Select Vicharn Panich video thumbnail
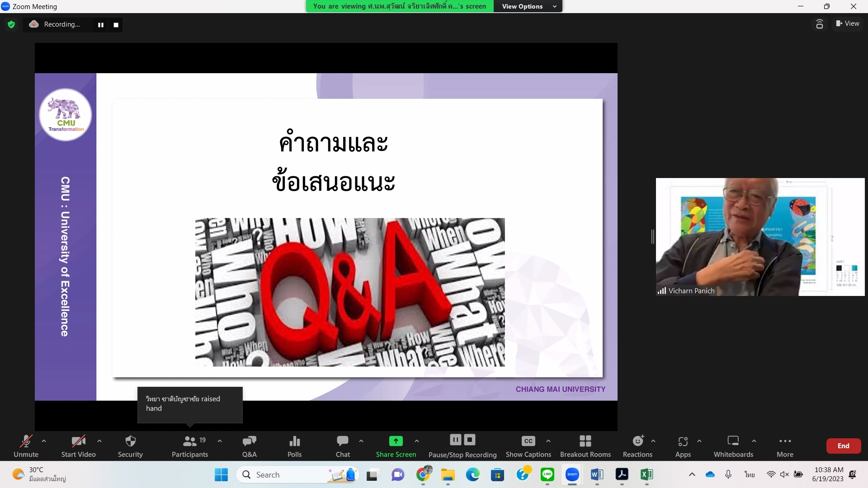The width and height of the screenshot is (868, 488). [x=760, y=237]
